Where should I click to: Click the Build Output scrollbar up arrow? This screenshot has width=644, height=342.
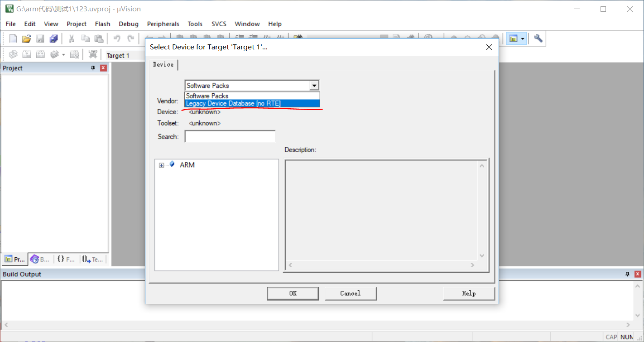pos(638,286)
